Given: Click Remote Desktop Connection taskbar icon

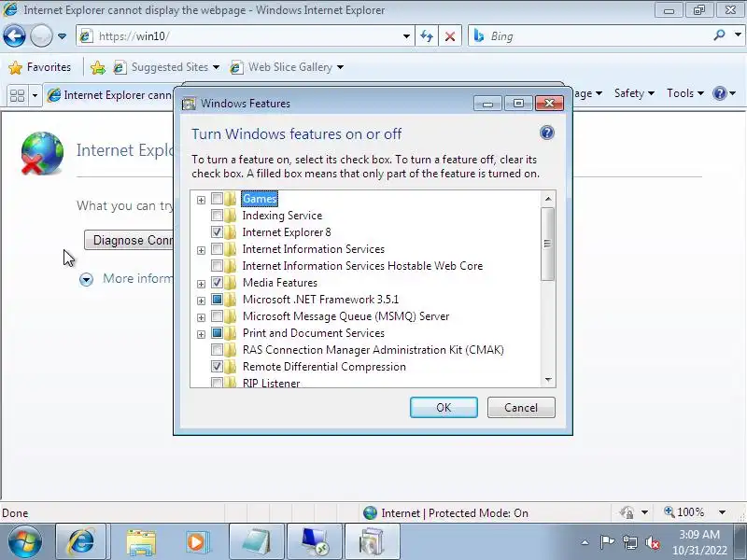Looking at the screenshot, I should click(315, 542).
